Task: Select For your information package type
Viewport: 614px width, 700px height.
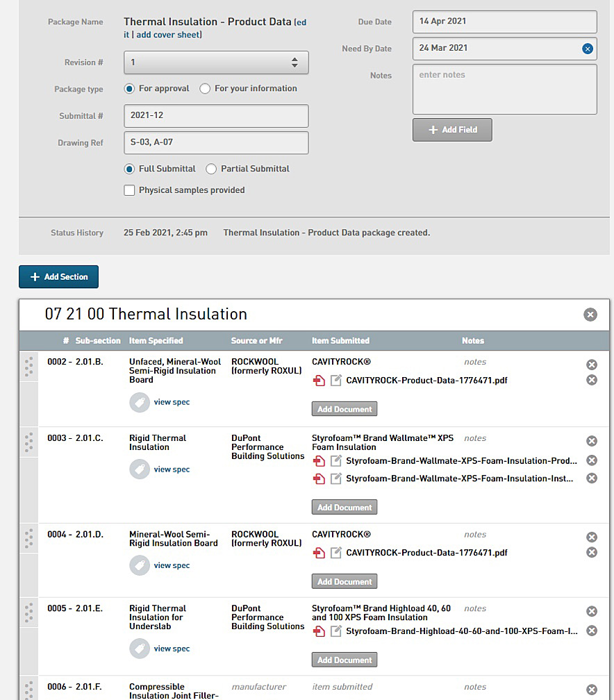Action: (x=205, y=89)
